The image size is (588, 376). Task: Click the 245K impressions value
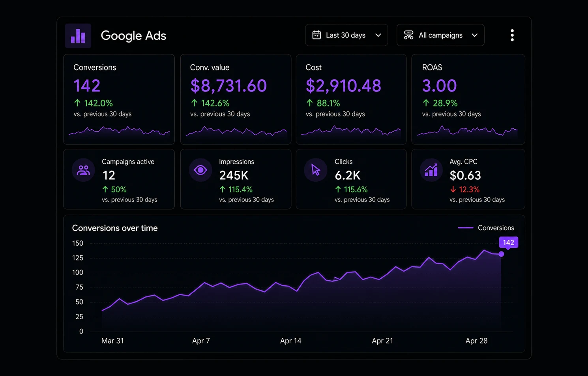coord(234,175)
